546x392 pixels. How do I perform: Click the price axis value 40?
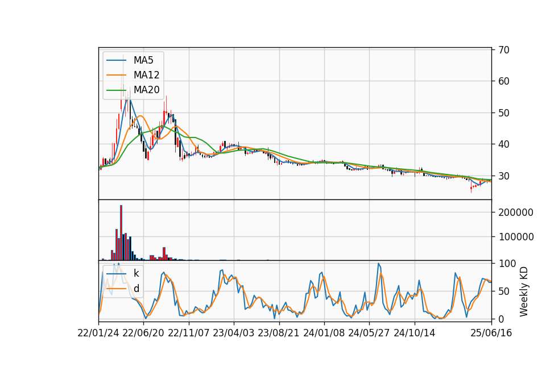[504, 144]
